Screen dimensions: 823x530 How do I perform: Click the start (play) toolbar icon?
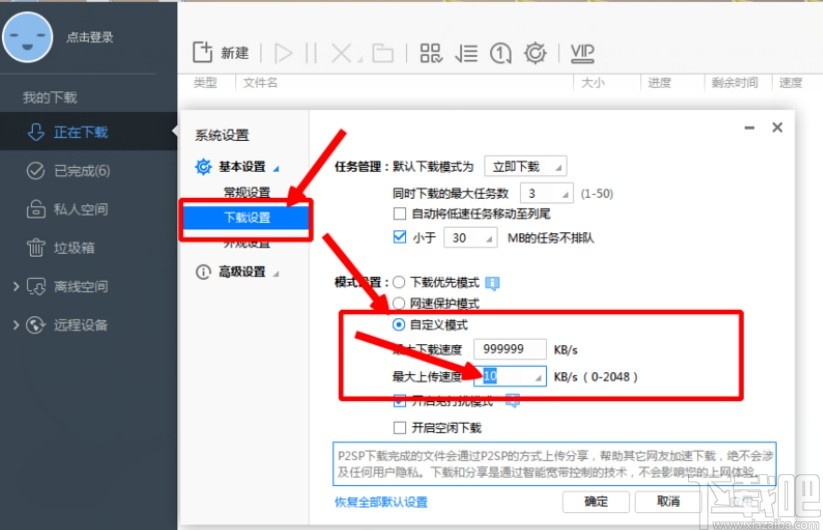pos(283,53)
